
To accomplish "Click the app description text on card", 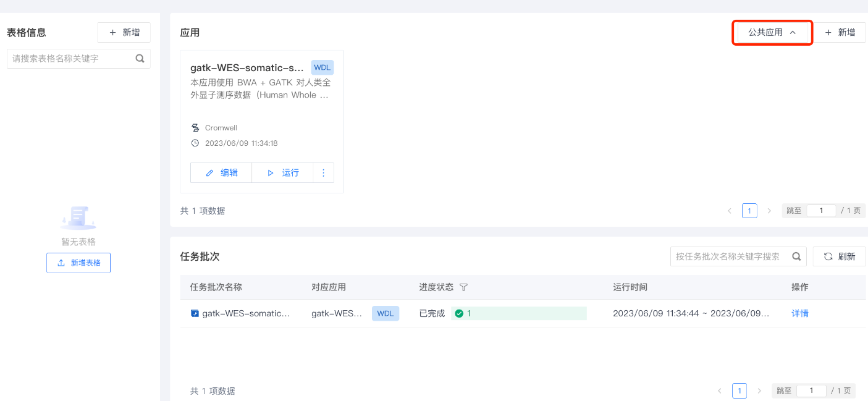I will point(261,89).
